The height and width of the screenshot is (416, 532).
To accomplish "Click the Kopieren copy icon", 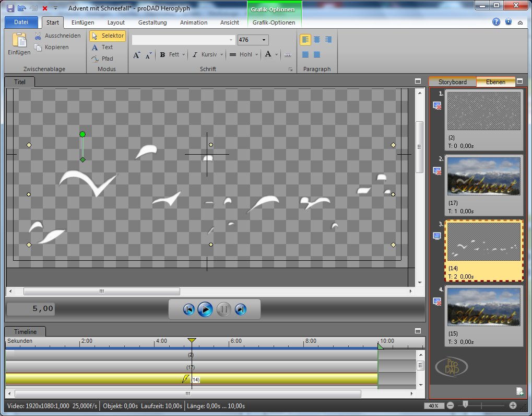I will tap(38, 47).
